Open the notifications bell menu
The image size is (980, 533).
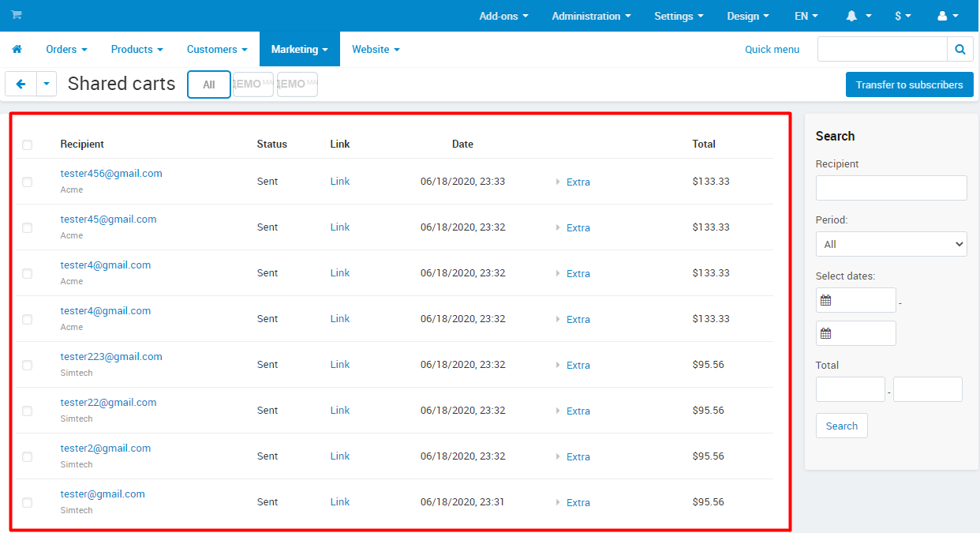pos(858,16)
